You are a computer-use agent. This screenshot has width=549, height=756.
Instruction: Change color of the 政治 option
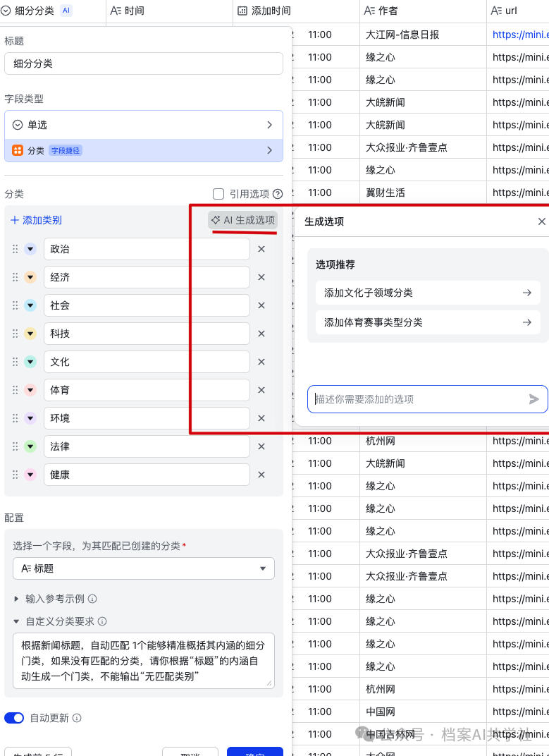click(x=30, y=249)
